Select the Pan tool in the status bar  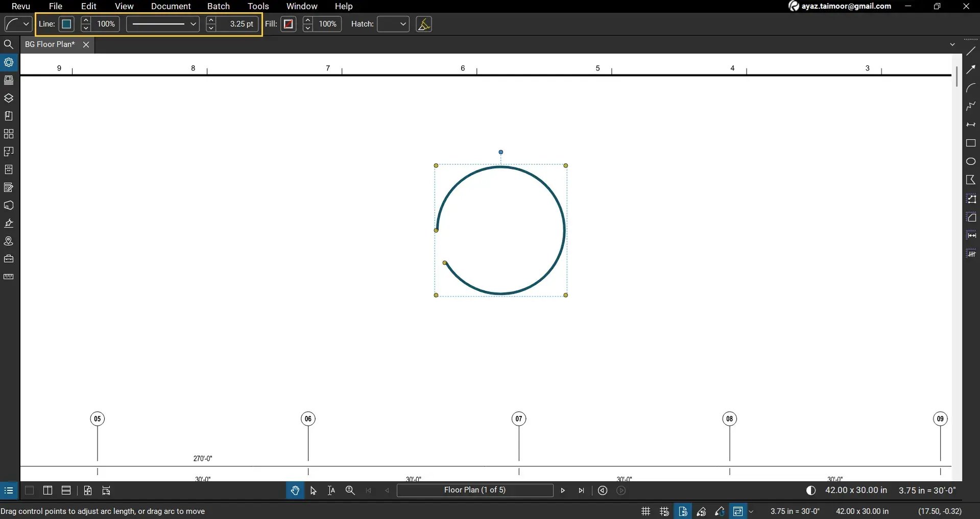click(x=295, y=490)
